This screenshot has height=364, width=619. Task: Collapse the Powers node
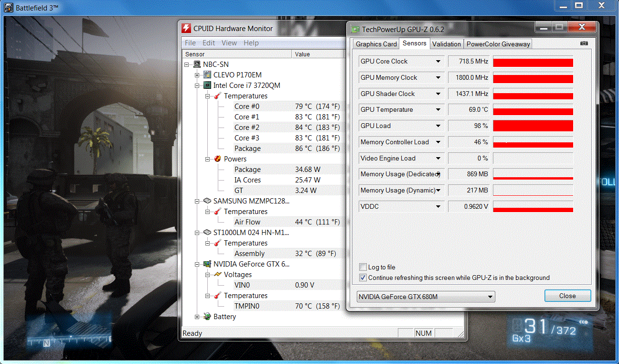[208, 159]
